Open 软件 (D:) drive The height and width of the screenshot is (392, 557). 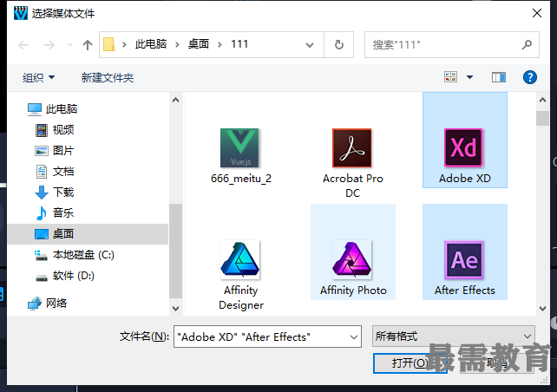coord(65,276)
